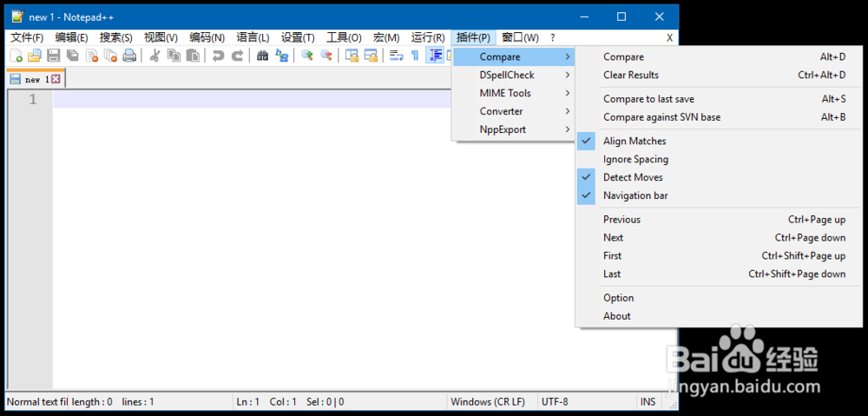This screenshot has width=868, height=416.
Task: Click the Paste clipboard icon
Action: tap(193, 55)
